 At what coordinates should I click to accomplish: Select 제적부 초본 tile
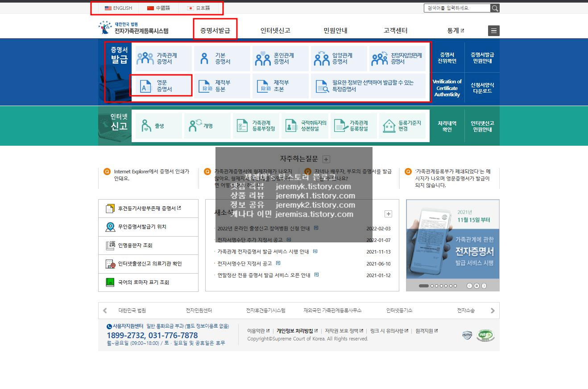tap(281, 86)
